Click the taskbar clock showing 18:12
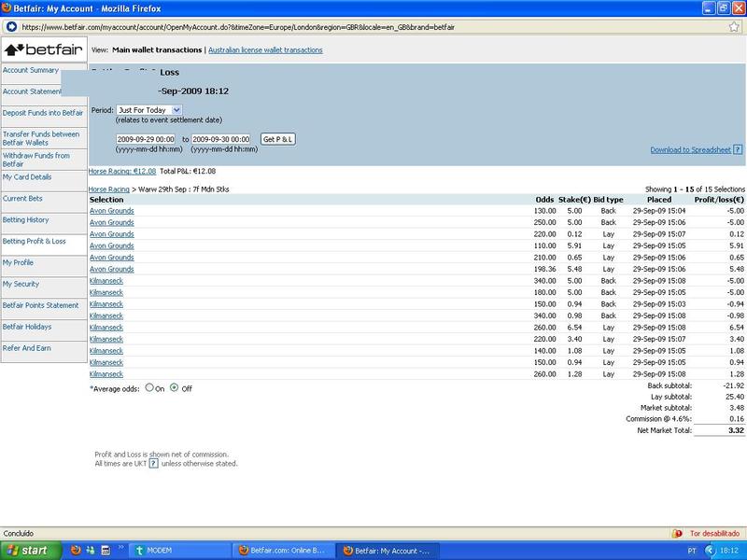 (x=729, y=551)
